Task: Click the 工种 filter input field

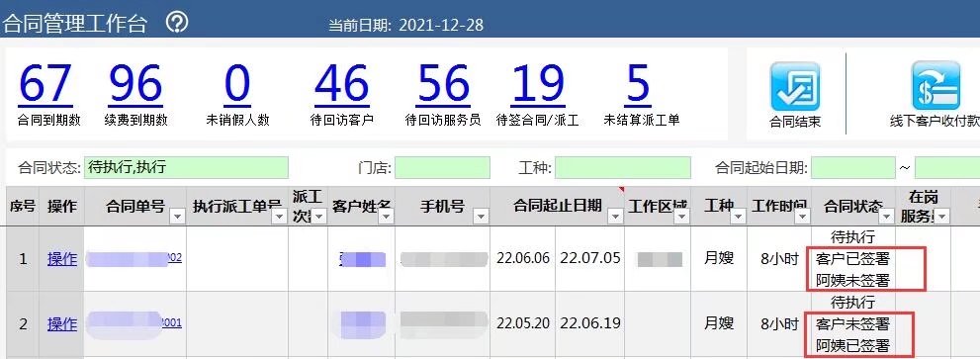Action: coord(622,167)
